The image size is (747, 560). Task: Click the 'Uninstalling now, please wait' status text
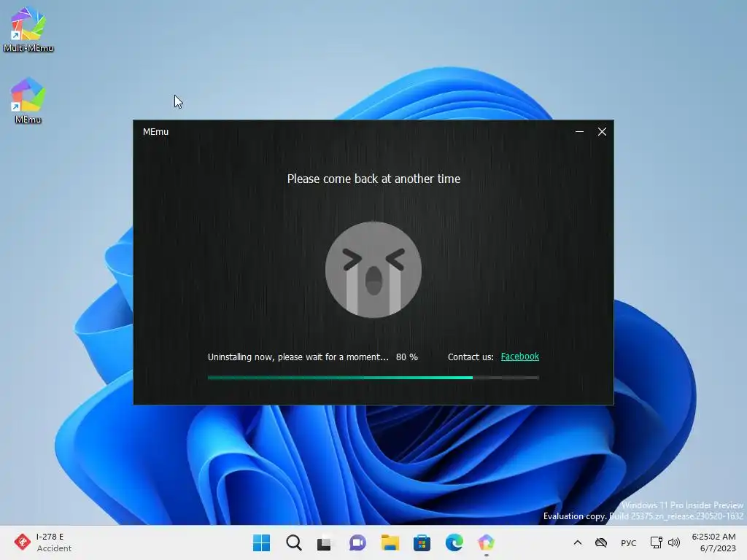tap(298, 357)
